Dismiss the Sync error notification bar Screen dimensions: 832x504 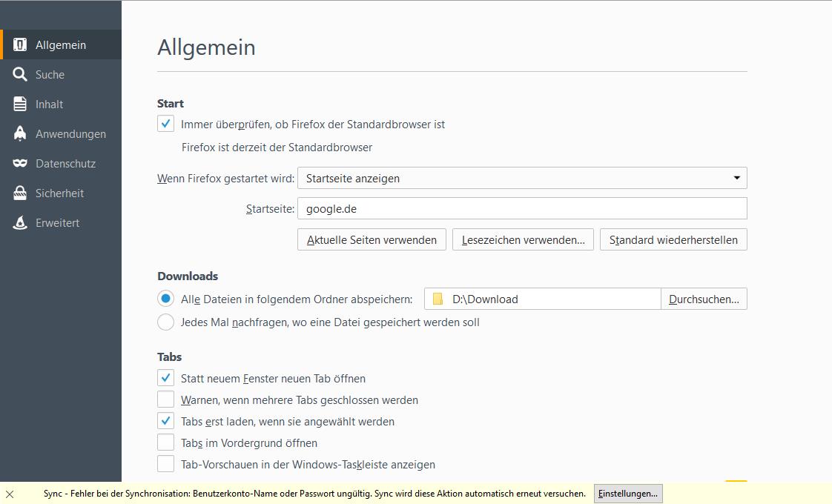(x=10, y=494)
